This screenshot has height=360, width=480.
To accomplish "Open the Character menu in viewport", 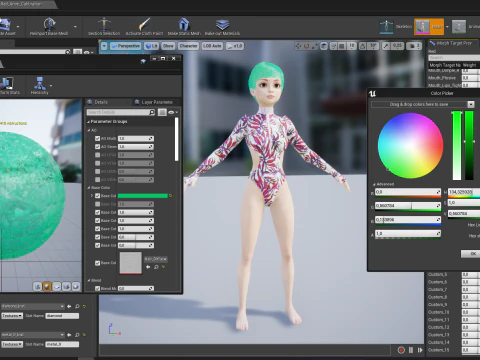I will [x=188, y=46].
